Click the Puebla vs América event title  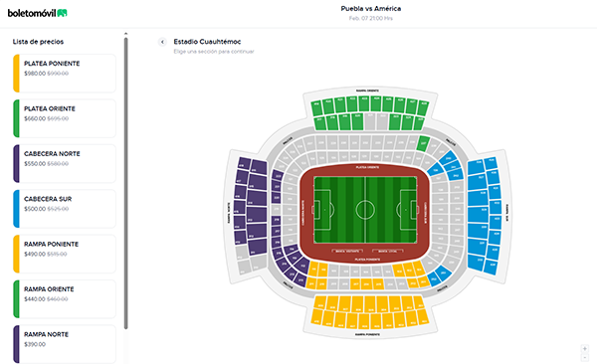click(371, 8)
